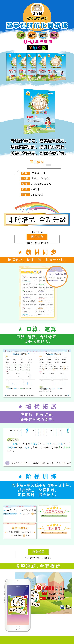Click the orange banner 依据教材，每课一练
74x644 pixels.
click(x=37, y=260)
